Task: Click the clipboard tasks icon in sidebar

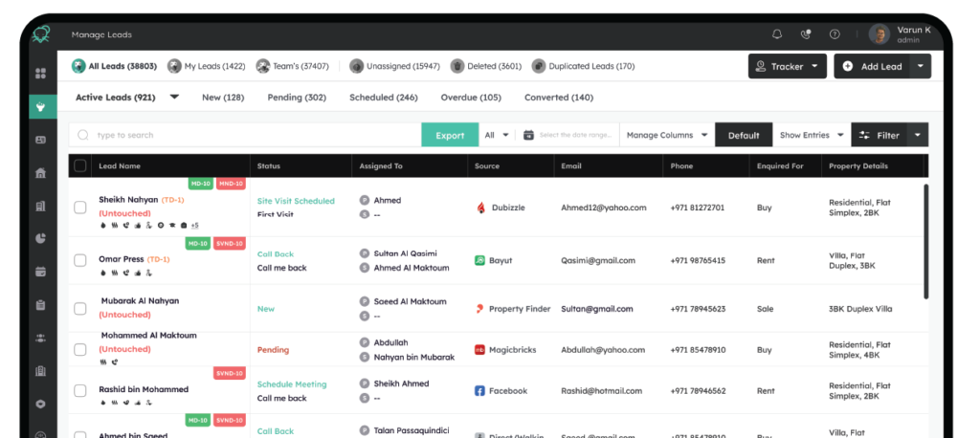Action: pyautogui.click(x=40, y=305)
